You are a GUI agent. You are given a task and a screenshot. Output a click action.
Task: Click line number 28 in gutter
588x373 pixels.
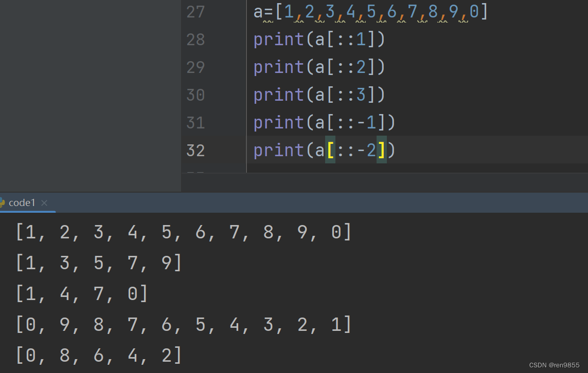click(195, 40)
